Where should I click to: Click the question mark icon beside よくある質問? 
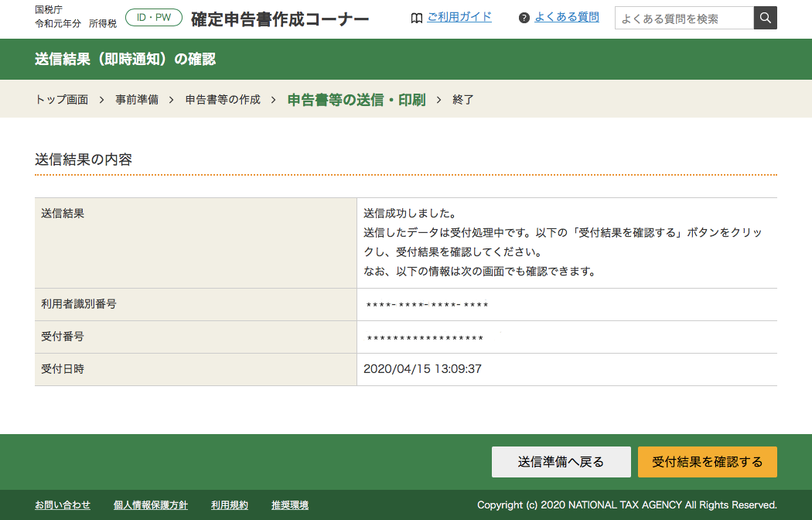click(524, 17)
